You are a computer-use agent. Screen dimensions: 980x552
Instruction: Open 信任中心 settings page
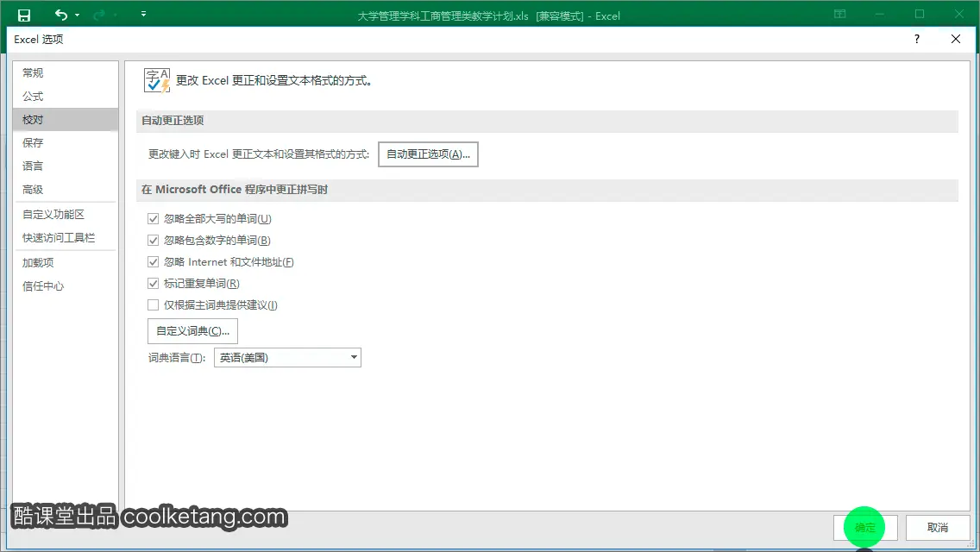pos(65,286)
